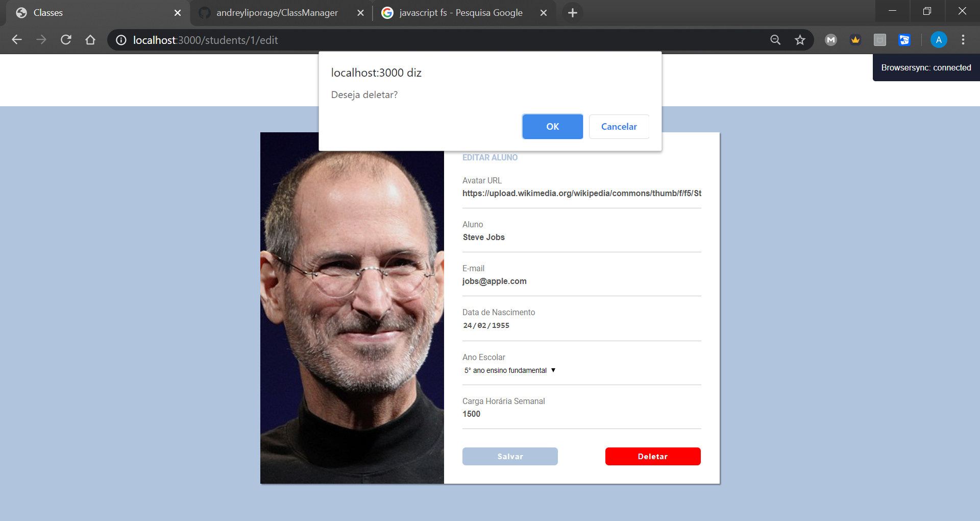Navigate back using the back arrow
The height and width of the screenshot is (521, 980).
[x=17, y=39]
